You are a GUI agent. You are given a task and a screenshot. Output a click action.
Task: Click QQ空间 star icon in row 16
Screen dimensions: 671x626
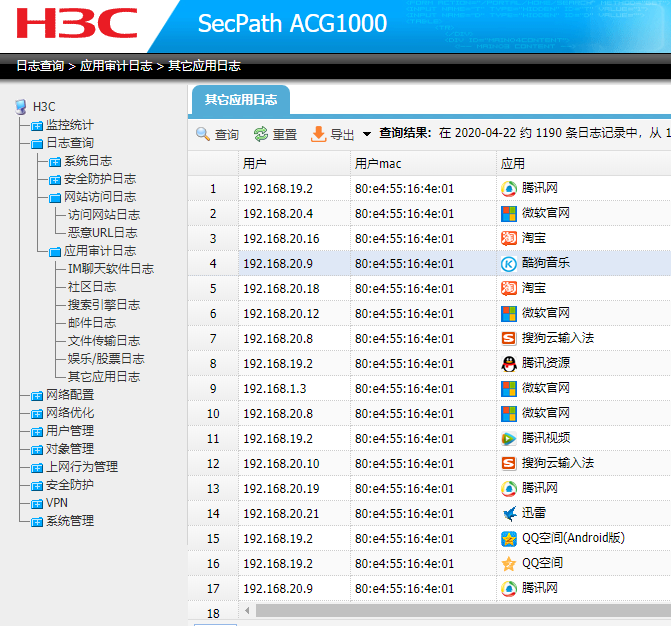pyautogui.click(x=509, y=564)
